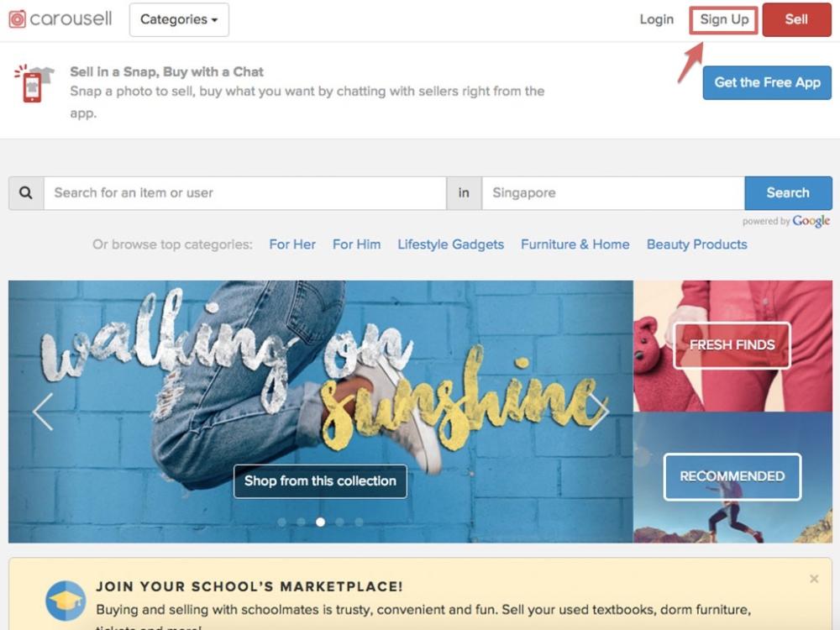Open the Categories dropdown
Image resolution: width=840 pixels, height=630 pixels.
179,20
